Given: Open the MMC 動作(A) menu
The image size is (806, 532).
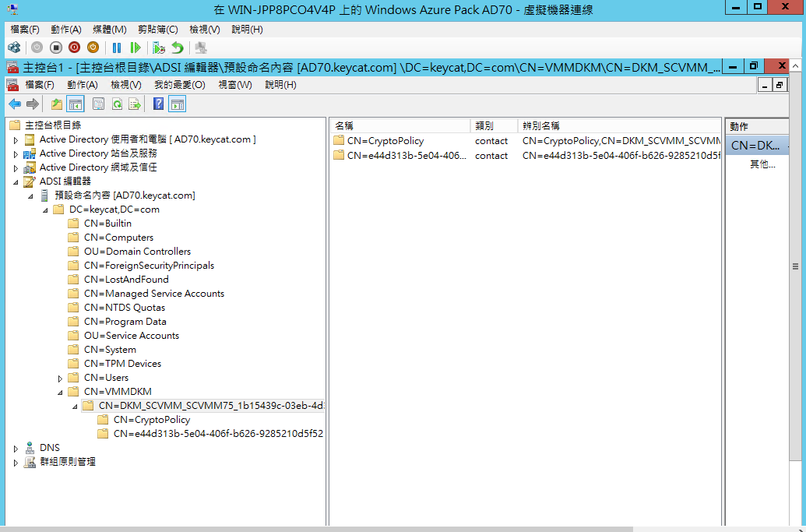Looking at the screenshot, I should pos(83,85).
